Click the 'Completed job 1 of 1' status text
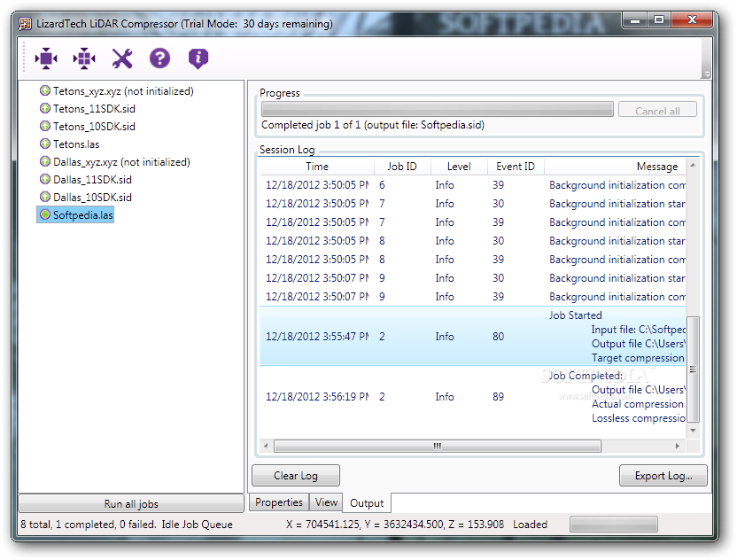 373,125
